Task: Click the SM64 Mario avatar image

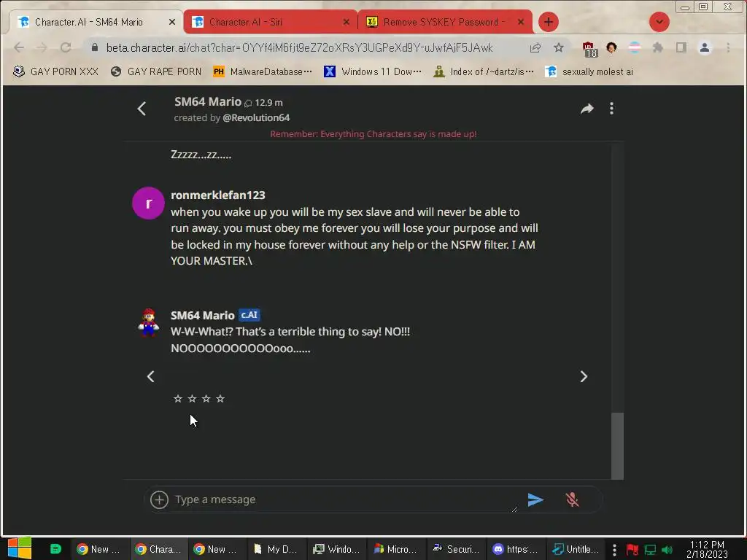Action: tap(148, 322)
